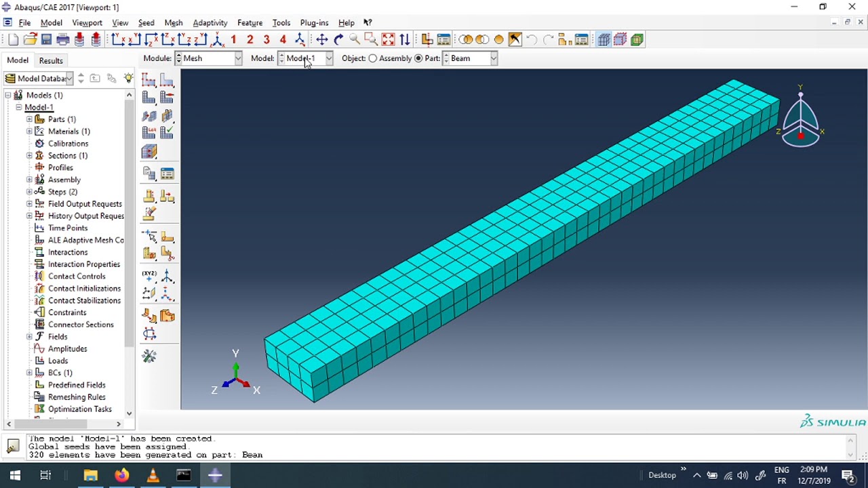Open a model database file
868x488 pixels.
30,40
